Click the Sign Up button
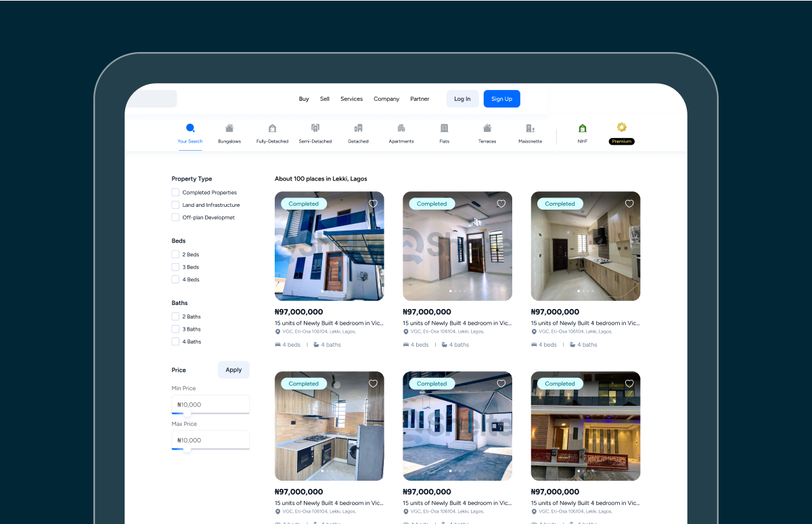Image resolution: width=812 pixels, height=524 pixels. (501, 99)
